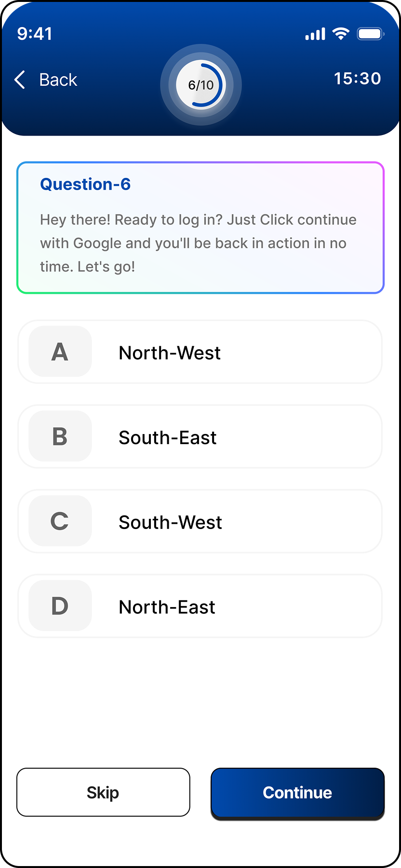The height and width of the screenshot is (868, 401).
Task: Select the North-East answer
Action: [x=167, y=607]
